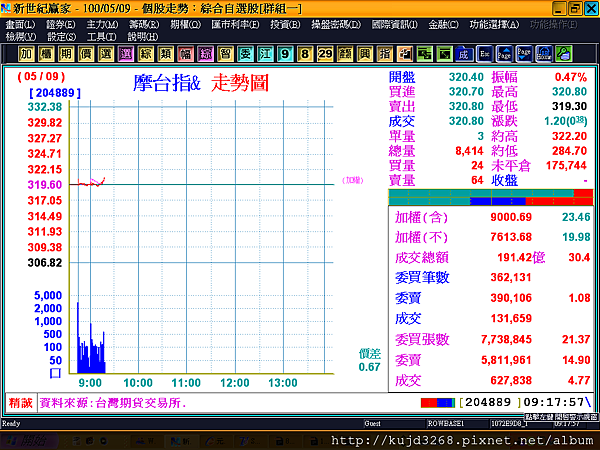Click the 振幅 value 0.47%
Viewport: 600px width, 450px height.
coord(571,77)
